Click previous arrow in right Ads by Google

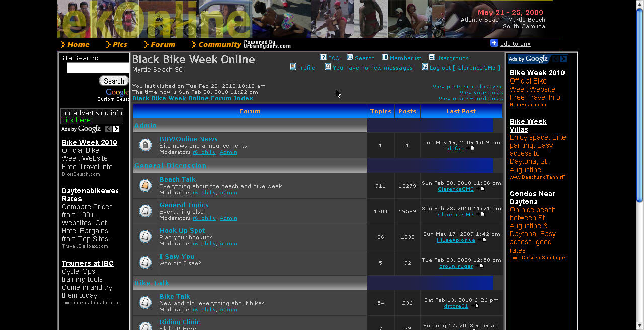555,59
